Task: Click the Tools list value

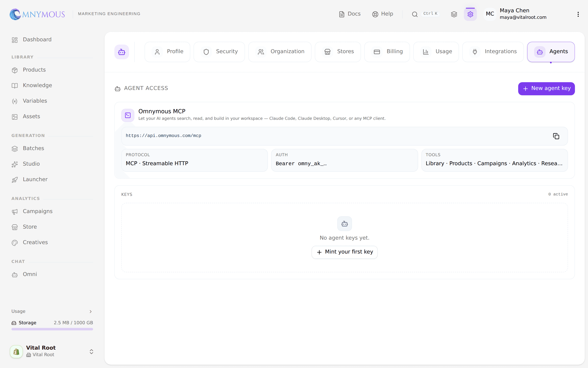Action: [494, 163]
